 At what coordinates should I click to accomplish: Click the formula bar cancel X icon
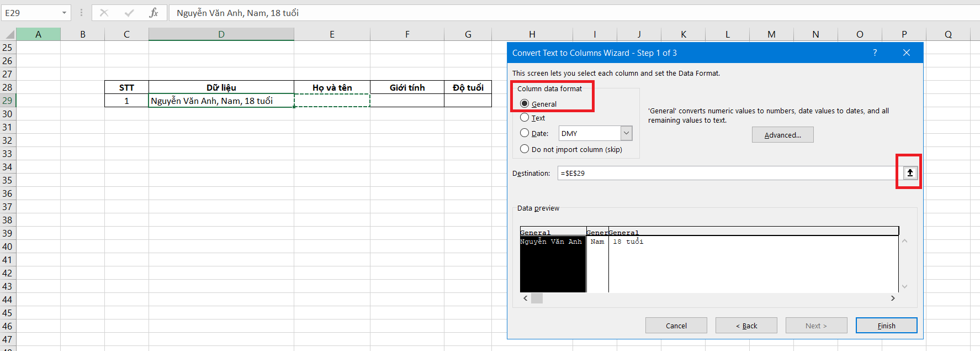pos(104,13)
